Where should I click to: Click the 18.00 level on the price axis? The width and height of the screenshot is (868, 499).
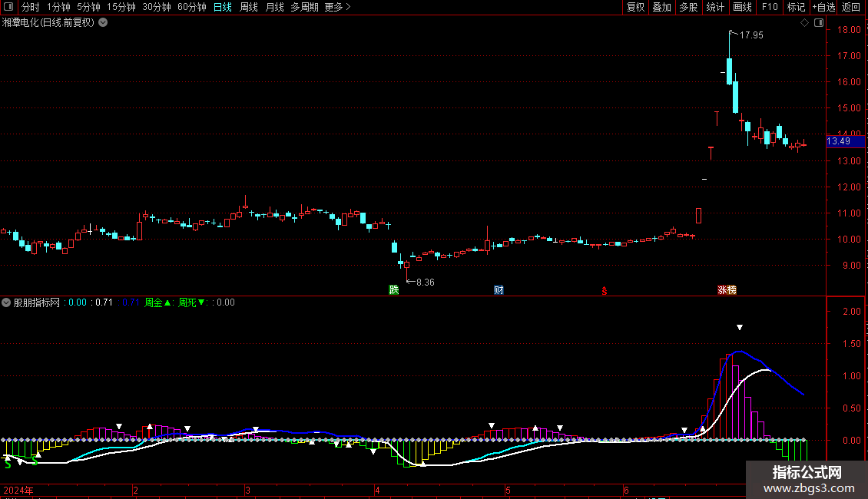[x=849, y=30]
